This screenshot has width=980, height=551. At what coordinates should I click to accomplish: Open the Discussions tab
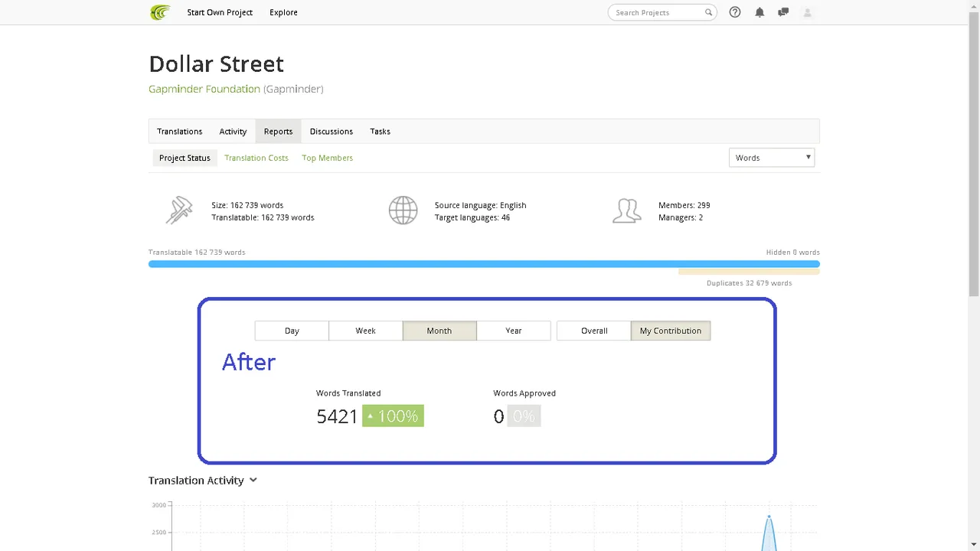coord(332,132)
